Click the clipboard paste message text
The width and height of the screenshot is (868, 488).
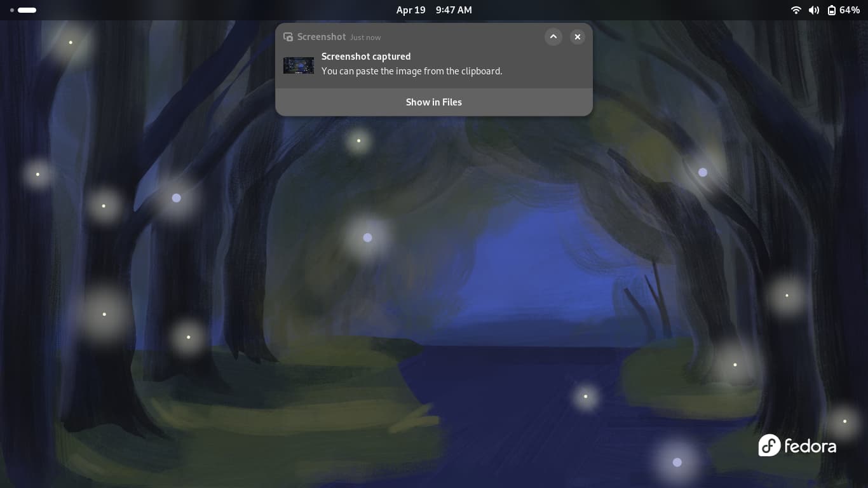(x=412, y=71)
